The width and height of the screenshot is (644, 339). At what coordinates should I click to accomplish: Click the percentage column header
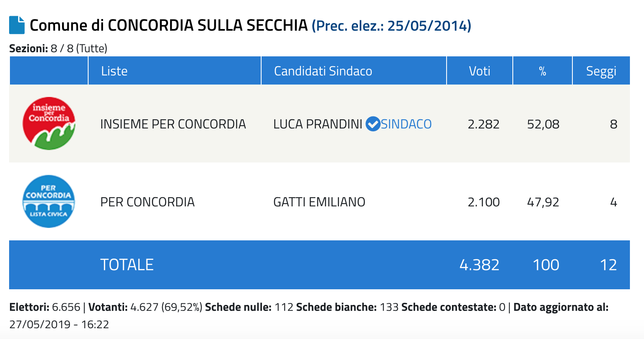543,71
